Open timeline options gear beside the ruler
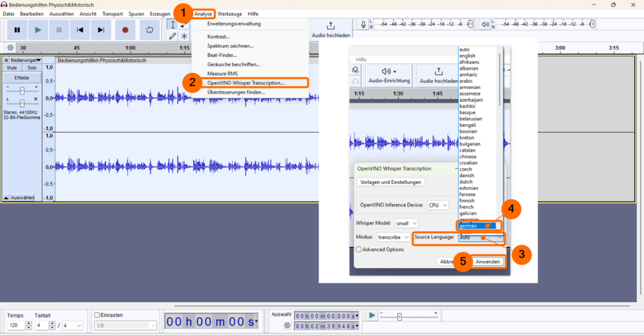 (10, 47)
